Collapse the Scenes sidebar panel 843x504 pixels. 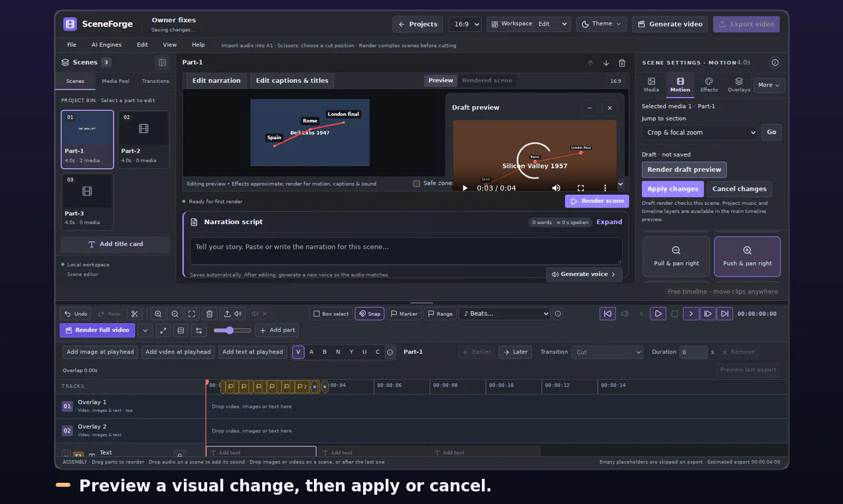pyautogui.click(x=162, y=62)
